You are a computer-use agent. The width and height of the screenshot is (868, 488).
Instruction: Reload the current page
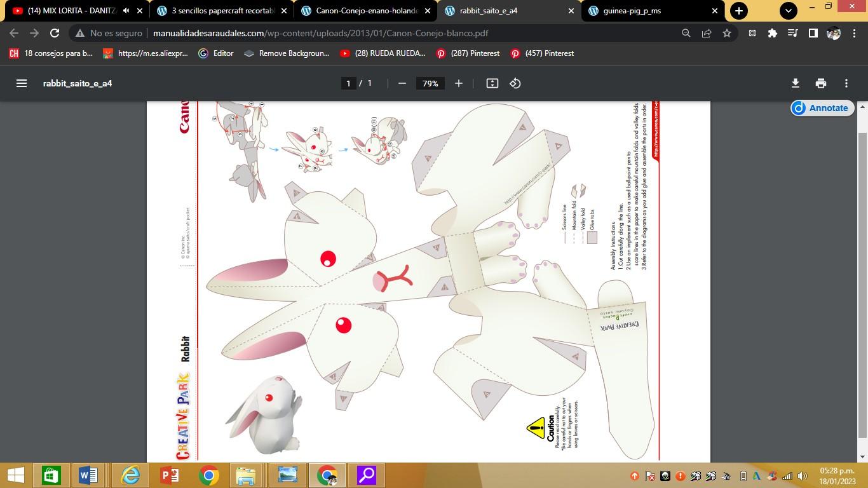tap(55, 33)
